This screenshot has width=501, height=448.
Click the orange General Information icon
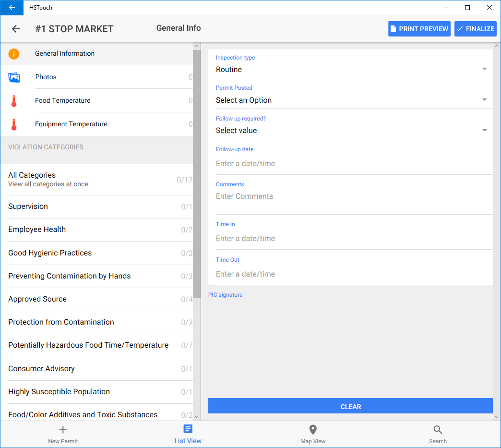tap(14, 54)
